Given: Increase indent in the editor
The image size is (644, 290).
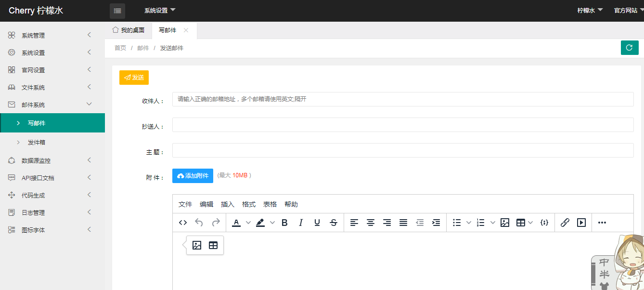Looking at the screenshot, I should 436,223.
